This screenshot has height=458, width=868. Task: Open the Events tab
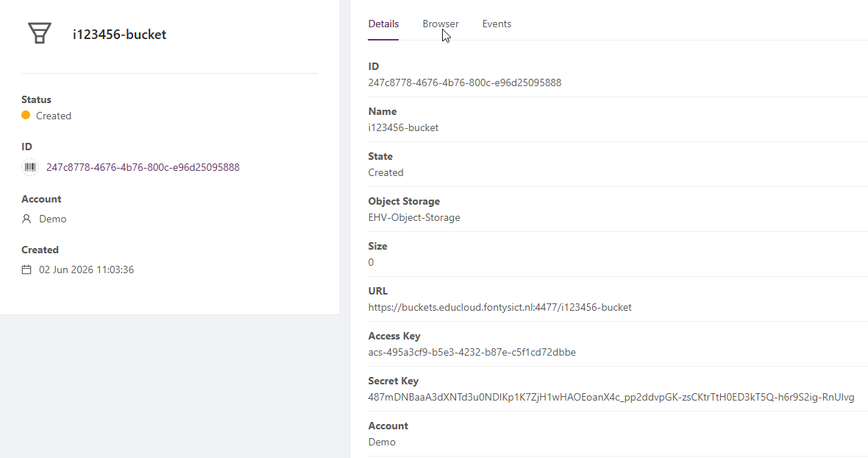click(497, 24)
